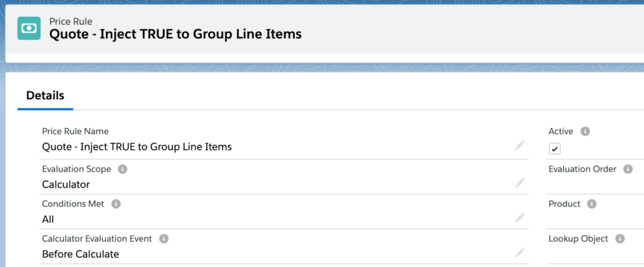
Task: Show info tooltip for Product field
Action: click(x=591, y=204)
